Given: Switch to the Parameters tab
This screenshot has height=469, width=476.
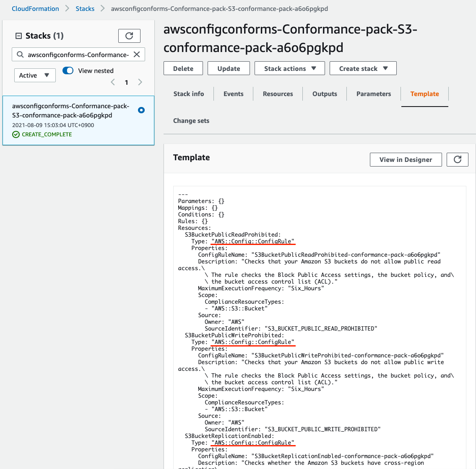Looking at the screenshot, I should click(x=373, y=94).
